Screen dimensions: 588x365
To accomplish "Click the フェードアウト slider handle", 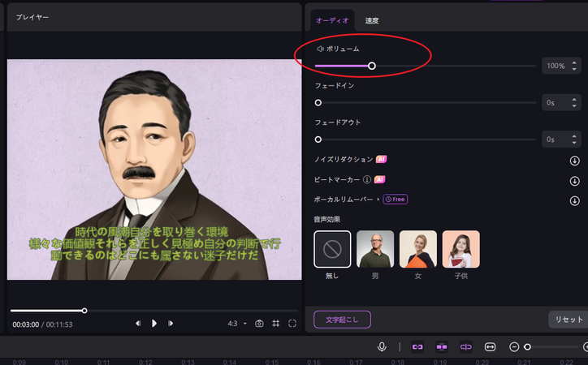I will pyautogui.click(x=318, y=140).
